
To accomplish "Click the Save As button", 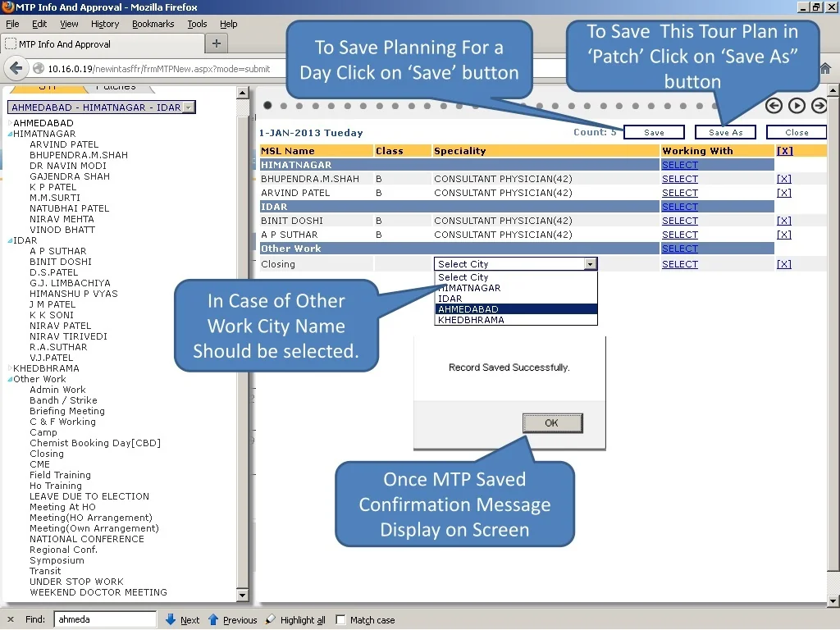I will (725, 132).
